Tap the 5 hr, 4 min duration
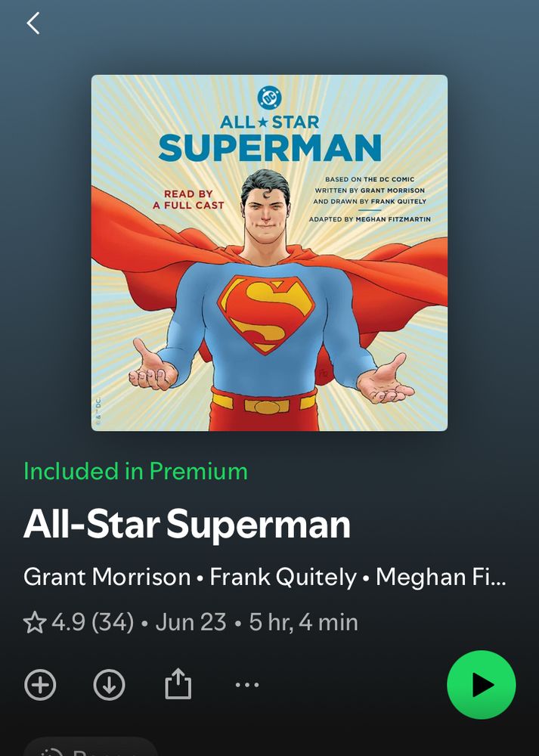 click(303, 622)
